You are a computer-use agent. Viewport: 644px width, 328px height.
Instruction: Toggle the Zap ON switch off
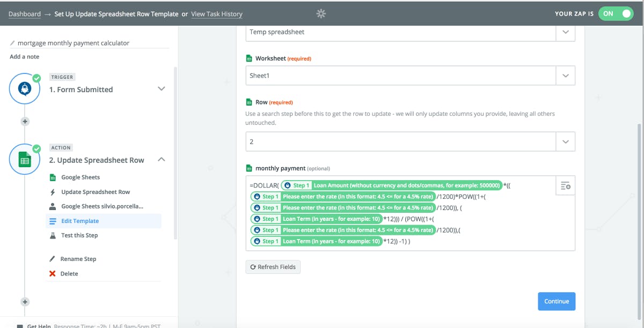tap(616, 14)
